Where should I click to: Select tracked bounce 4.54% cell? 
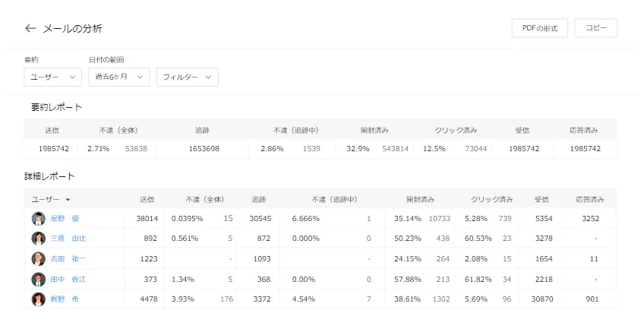[x=304, y=299]
